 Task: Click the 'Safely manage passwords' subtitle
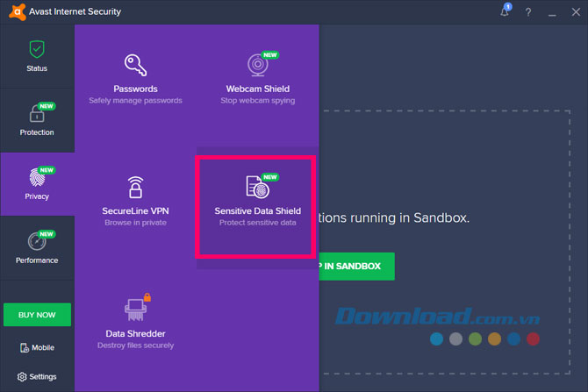coord(135,101)
